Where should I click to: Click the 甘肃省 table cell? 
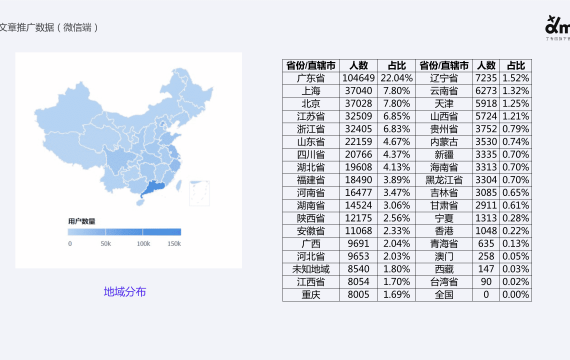point(444,205)
